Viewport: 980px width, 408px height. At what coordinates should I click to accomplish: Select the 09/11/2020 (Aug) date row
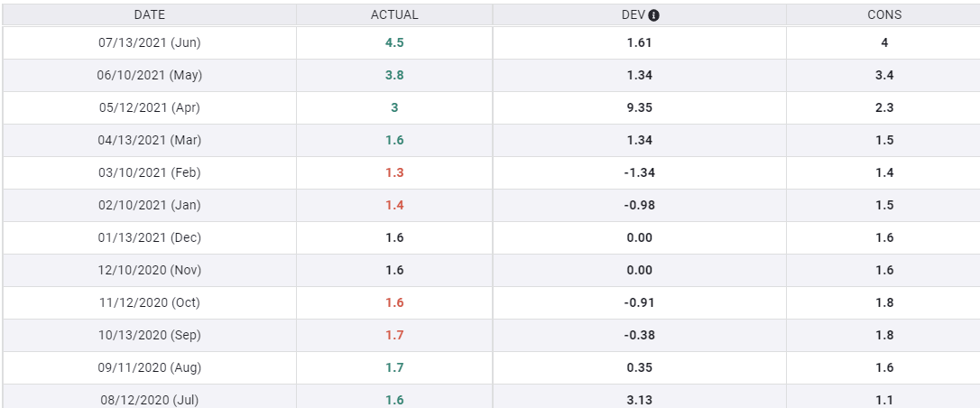[150, 367]
